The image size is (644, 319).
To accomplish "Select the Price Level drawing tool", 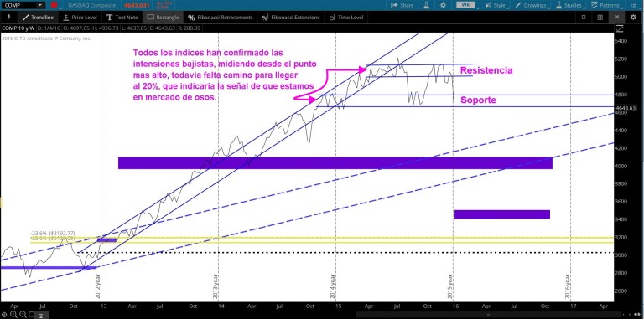I will coord(80,18).
